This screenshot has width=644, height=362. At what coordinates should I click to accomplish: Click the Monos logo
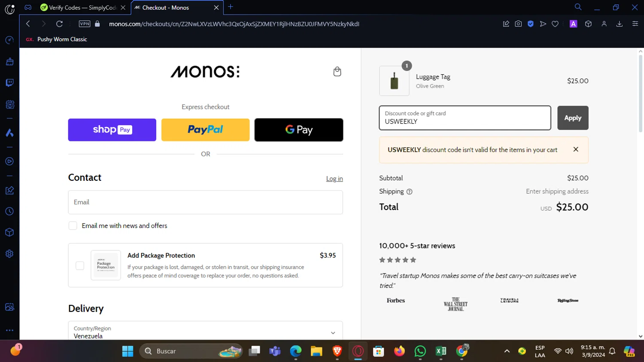click(205, 71)
